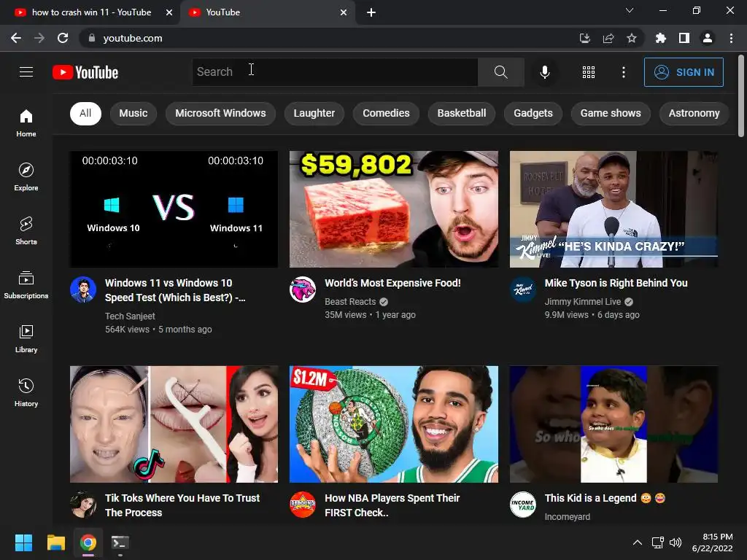Select the Comedies filter chip
The height and width of the screenshot is (560, 747).
(386, 113)
